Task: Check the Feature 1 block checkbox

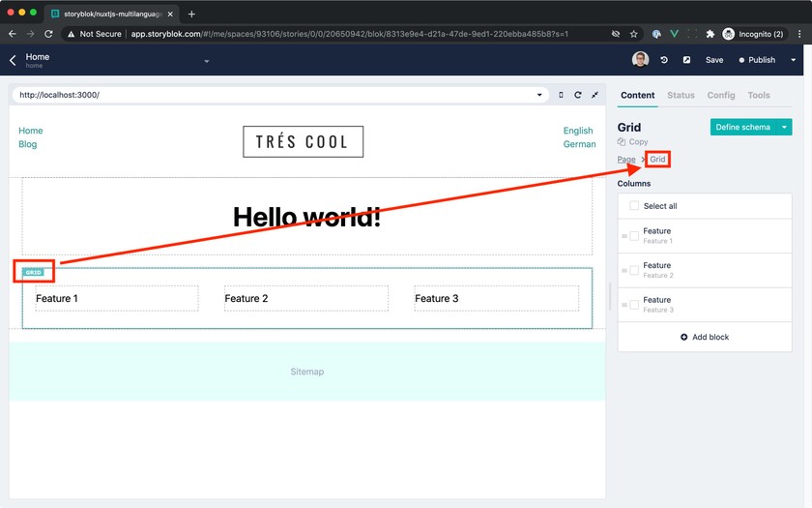Action: [634, 236]
